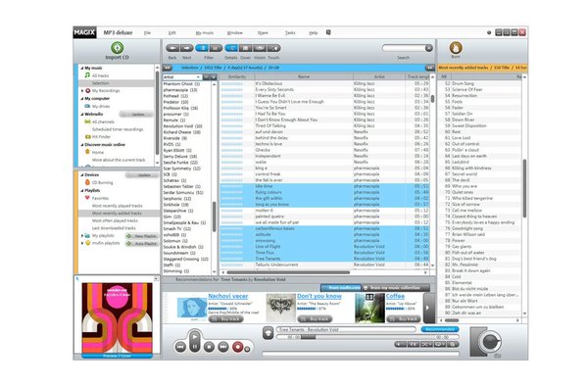The height and width of the screenshot is (387, 588).
Task: Open the Tasks menu
Action: pyautogui.click(x=290, y=33)
